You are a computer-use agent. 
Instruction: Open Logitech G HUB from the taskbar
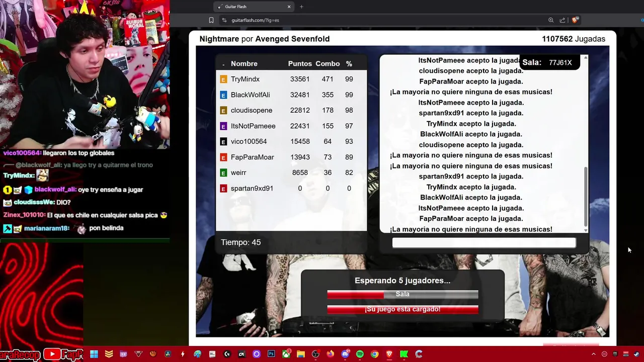point(227,354)
